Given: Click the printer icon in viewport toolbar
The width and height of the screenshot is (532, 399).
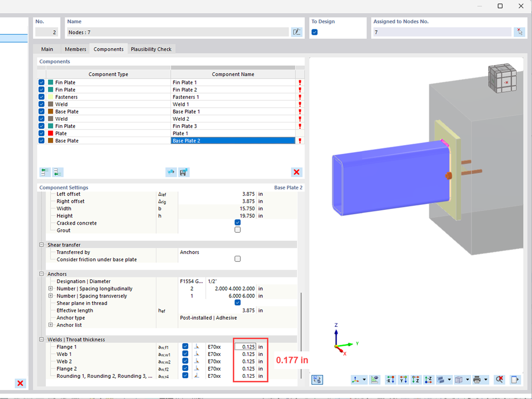Looking at the screenshot, I should (478, 379).
